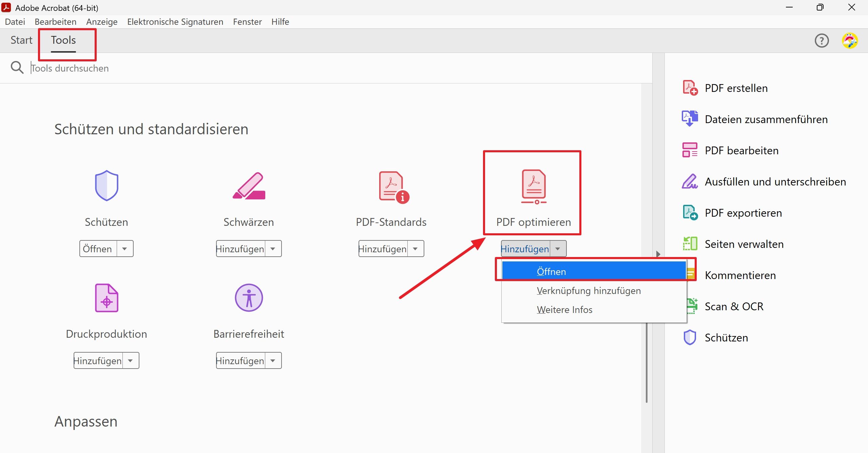Open Seiten verwalten from the sidebar
Screen dimensions: 868x453
coord(744,244)
